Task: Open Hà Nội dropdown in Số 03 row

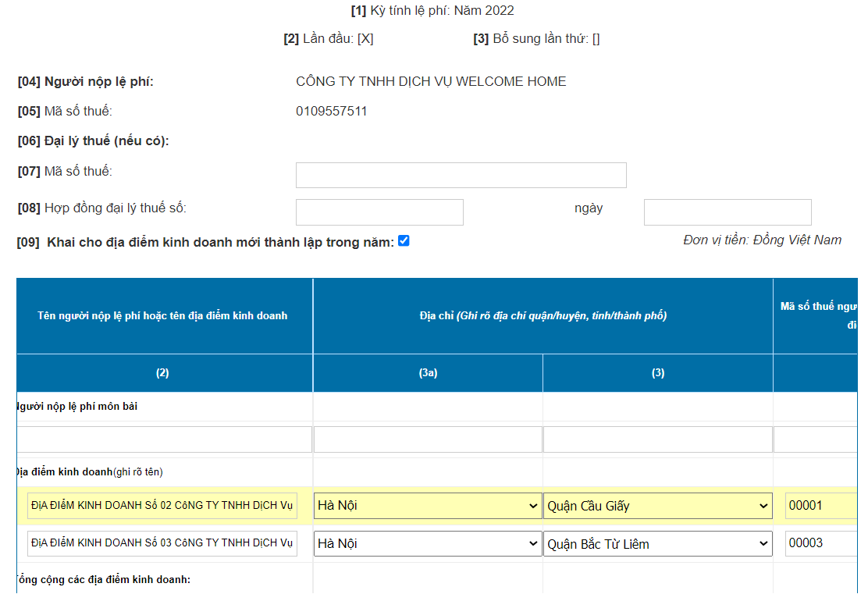Action: pyautogui.click(x=428, y=544)
